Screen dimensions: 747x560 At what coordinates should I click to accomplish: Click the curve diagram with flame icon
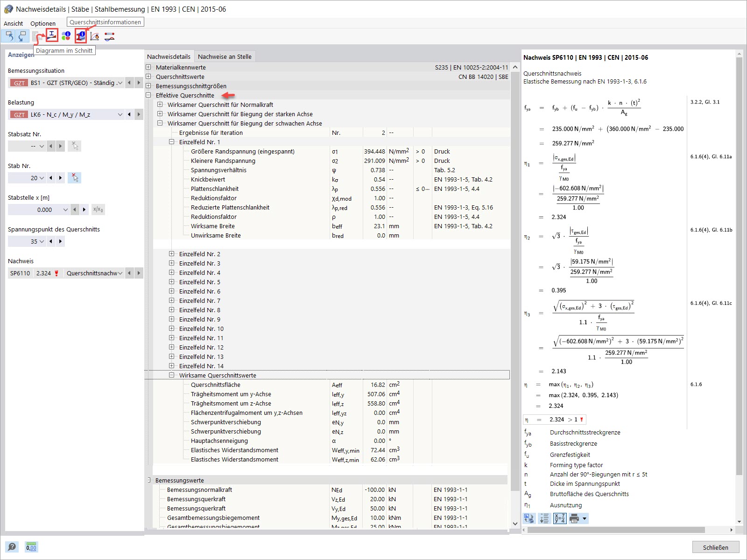pyautogui.click(x=95, y=36)
